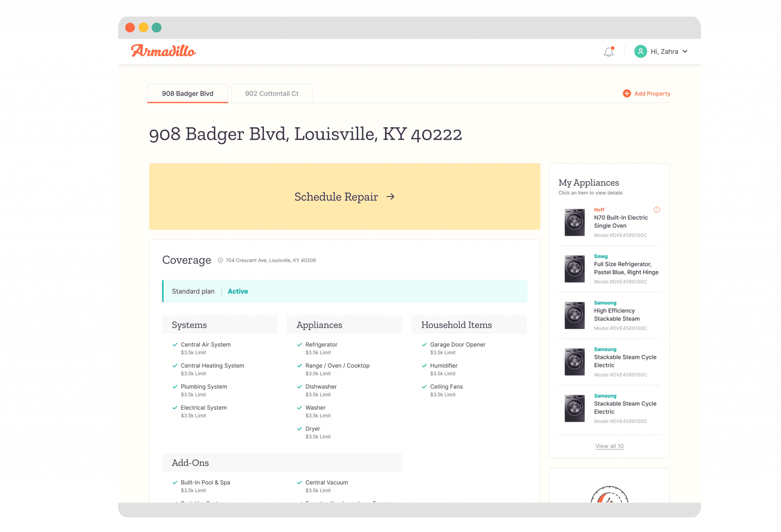
Task: Click the Dishwasher checkmark
Action: pos(299,386)
